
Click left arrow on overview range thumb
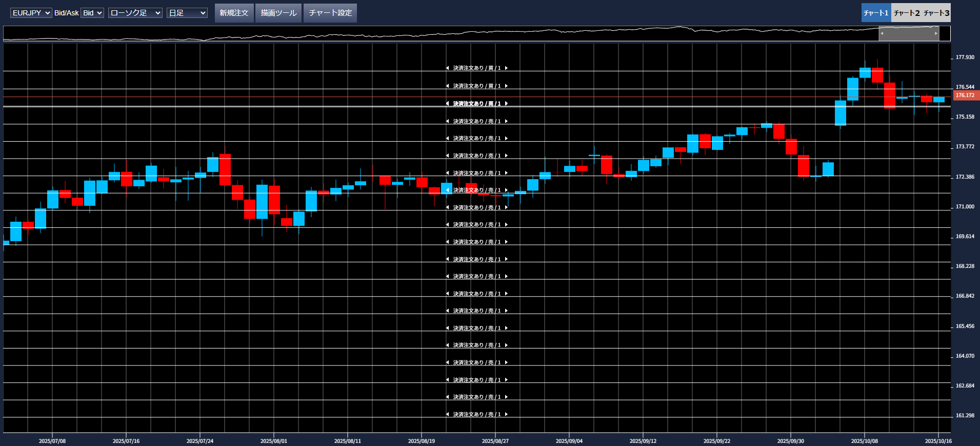[x=882, y=33]
